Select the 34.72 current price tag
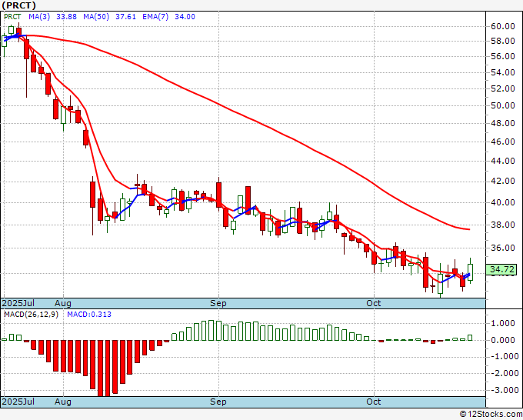 (501, 269)
